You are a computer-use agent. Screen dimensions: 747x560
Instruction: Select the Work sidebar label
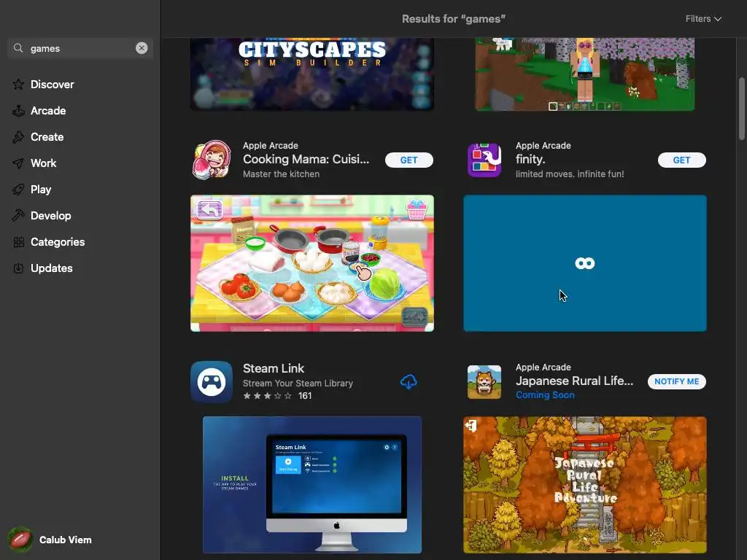point(43,163)
